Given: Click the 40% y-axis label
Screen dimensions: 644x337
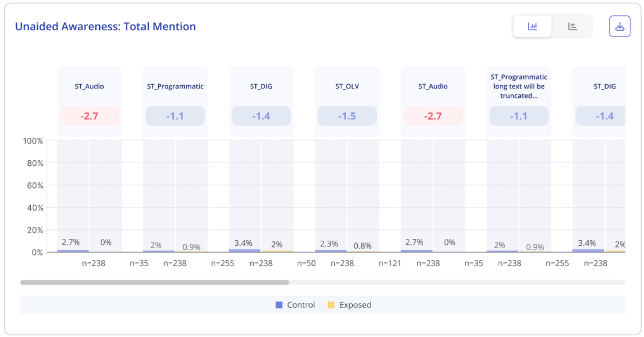Looking at the screenshot, I should pos(33,208).
